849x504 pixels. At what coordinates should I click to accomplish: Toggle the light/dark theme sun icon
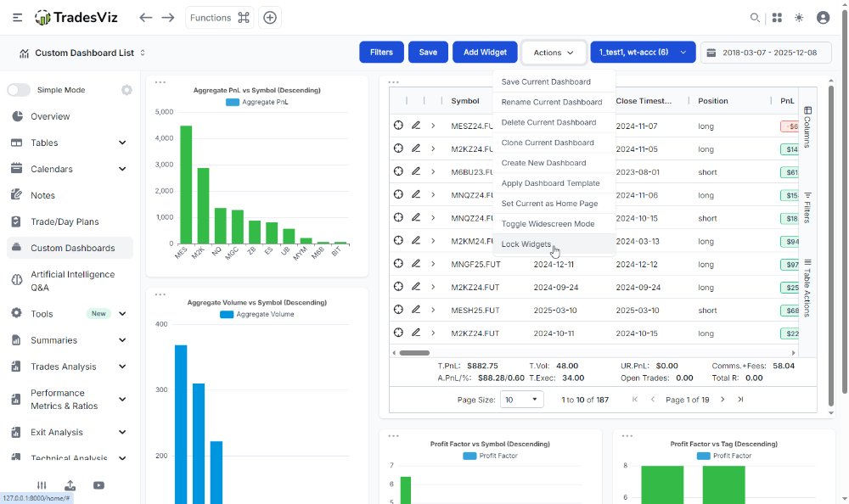799,18
